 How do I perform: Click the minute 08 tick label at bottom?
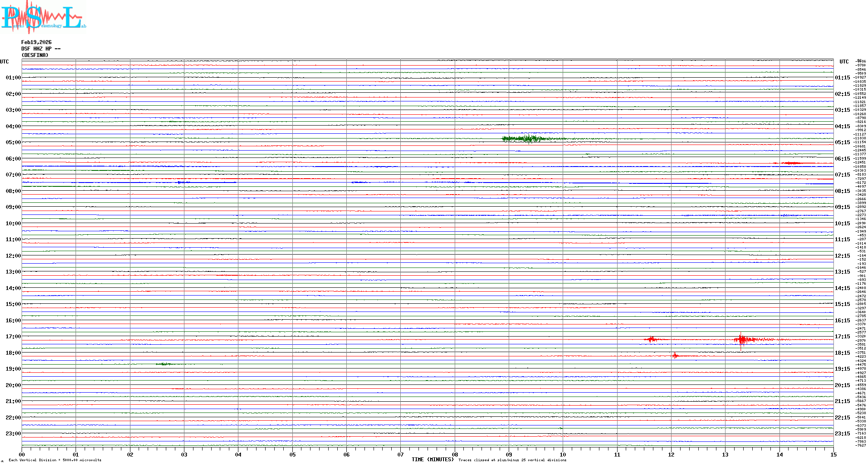click(x=455, y=454)
